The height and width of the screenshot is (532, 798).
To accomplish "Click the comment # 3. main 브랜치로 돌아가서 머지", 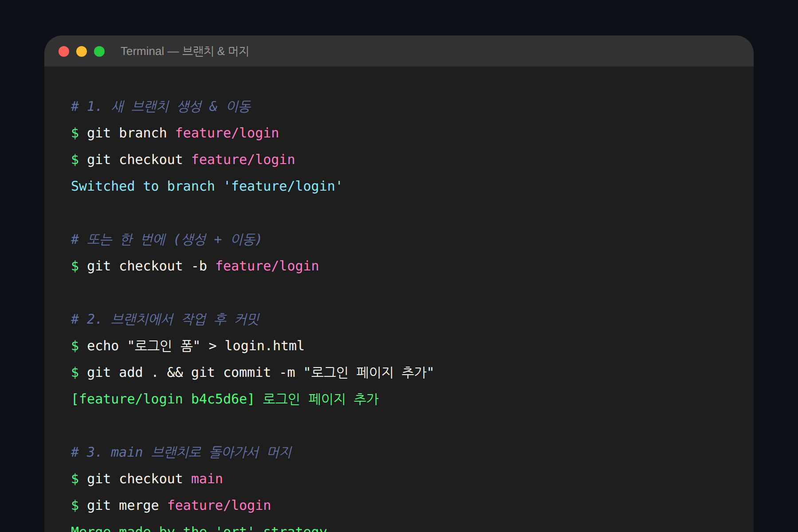I will pyautogui.click(x=182, y=451).
